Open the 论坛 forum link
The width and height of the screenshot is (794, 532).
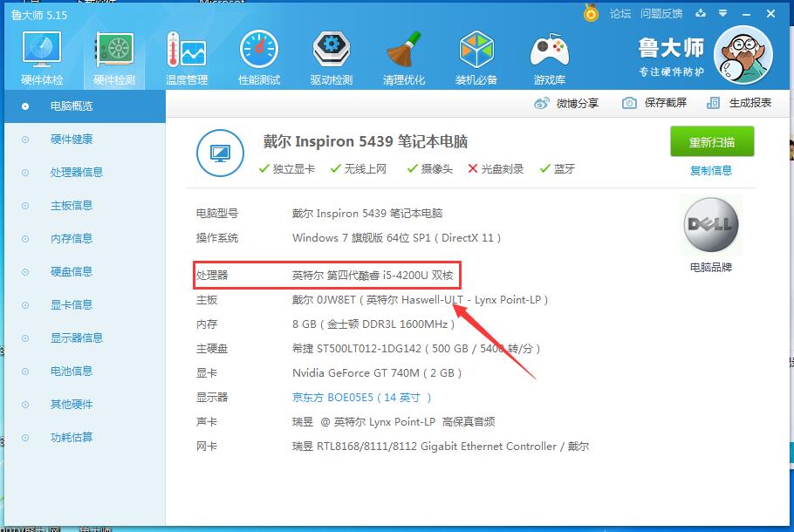coord(619,14)
